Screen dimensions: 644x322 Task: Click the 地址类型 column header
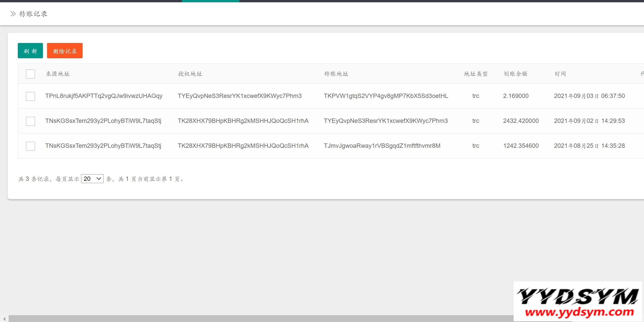click(x=476, y=74)
